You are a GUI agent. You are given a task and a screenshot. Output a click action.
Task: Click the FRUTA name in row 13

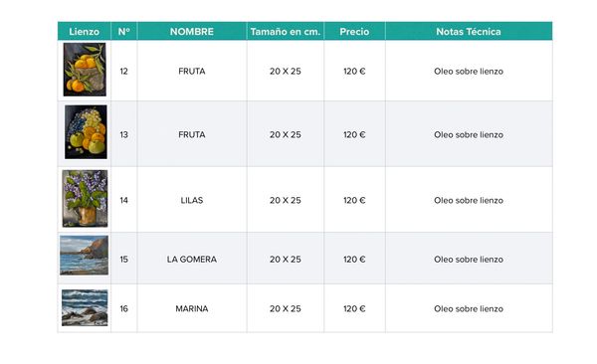(192, 135)
